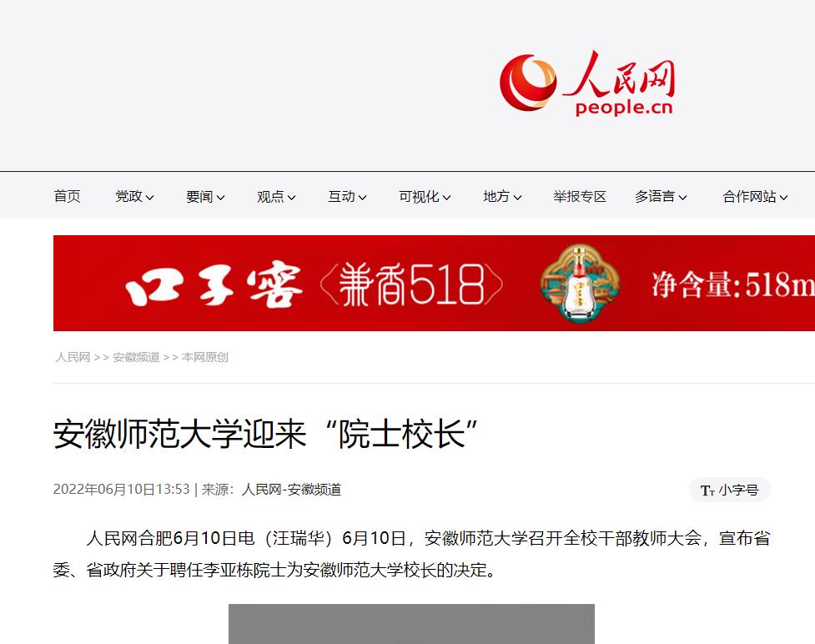Screen dimensions: 815x644
Task: Click the source link 人民网-安徽频道
Action: point(291,490)
